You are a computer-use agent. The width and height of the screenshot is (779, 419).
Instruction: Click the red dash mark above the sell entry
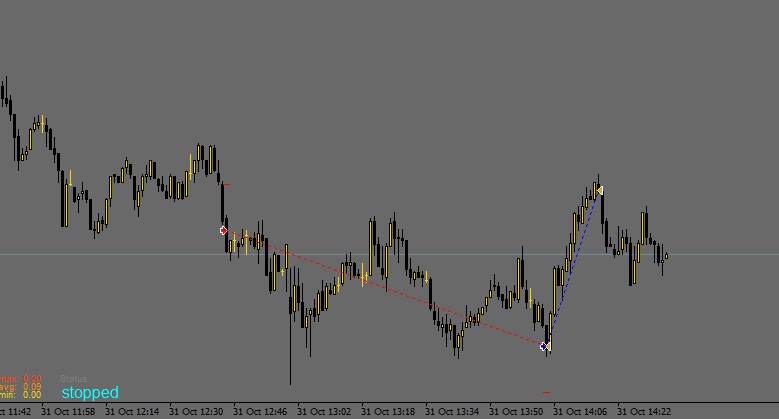(x=227, y=185)
